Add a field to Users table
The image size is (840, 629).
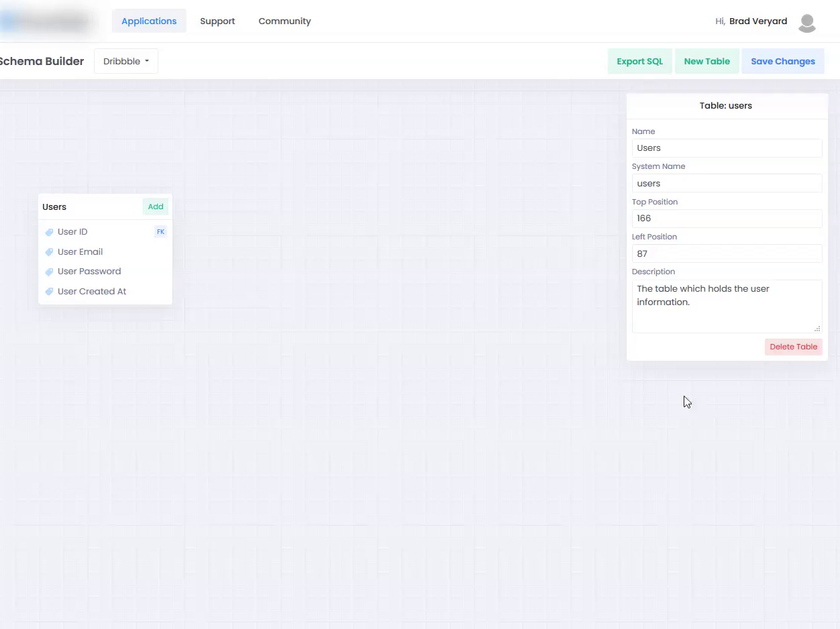pos(156,207)
